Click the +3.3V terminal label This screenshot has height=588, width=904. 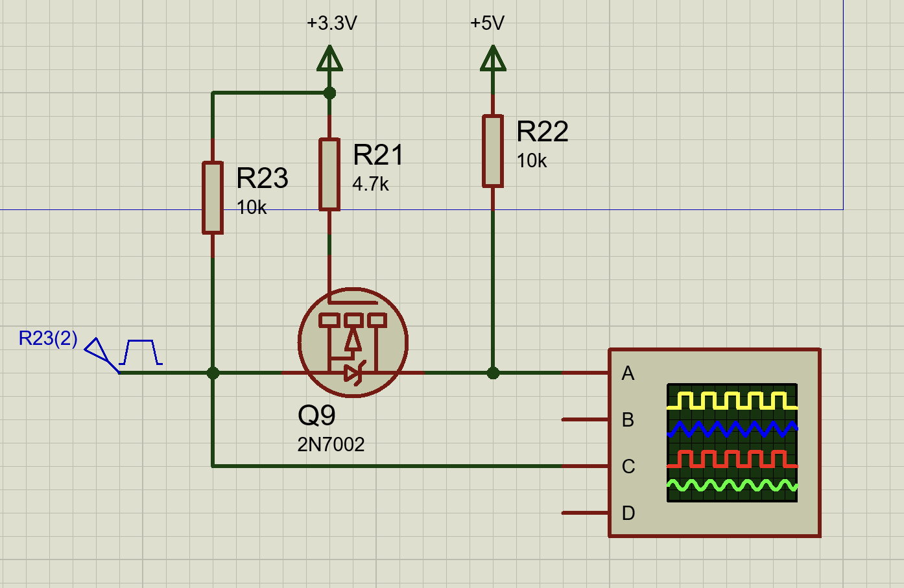[x=332, y=23]
